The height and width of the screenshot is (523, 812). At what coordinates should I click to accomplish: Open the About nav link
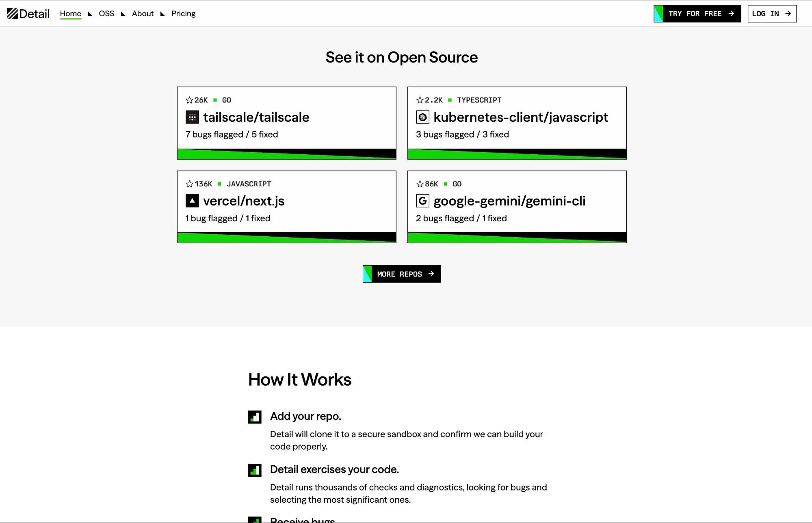143,14
